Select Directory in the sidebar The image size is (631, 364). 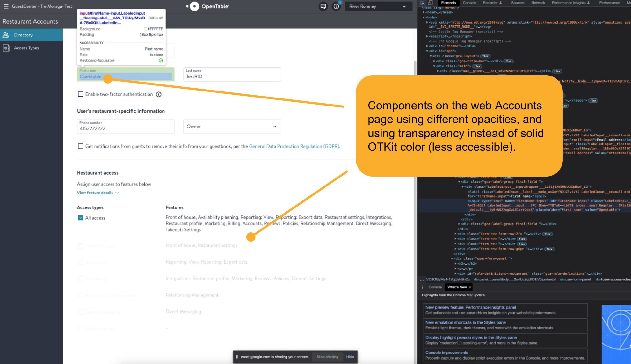click(x=23, y=35)
